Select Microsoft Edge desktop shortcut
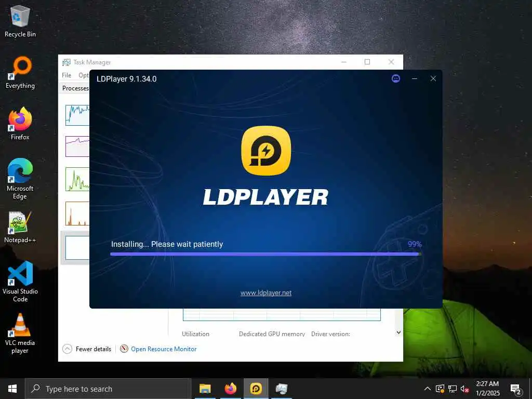 pos(20,179)
